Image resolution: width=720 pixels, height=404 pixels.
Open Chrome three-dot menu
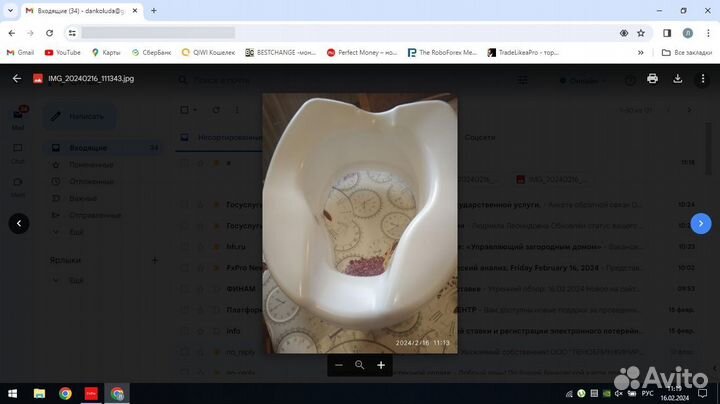coord(708,33)
